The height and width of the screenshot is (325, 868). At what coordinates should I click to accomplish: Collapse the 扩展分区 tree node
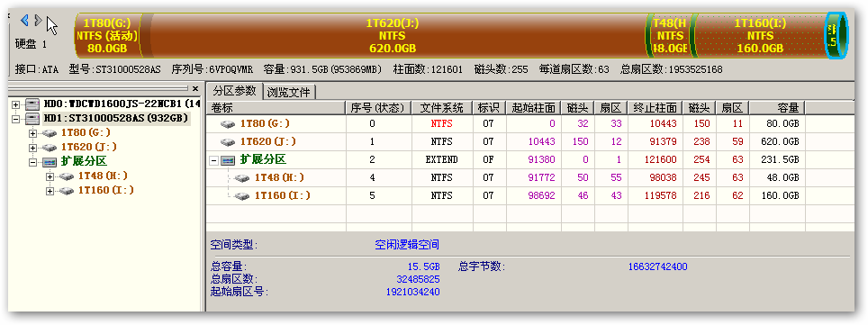pyautogui.click(x=32, y=162)
